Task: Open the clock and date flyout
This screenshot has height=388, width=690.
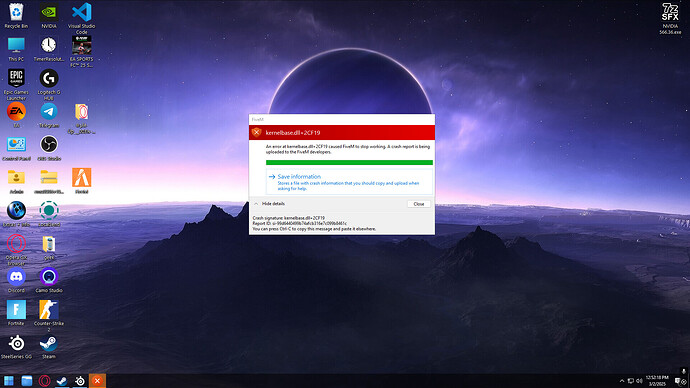Action: coord(657,381)
